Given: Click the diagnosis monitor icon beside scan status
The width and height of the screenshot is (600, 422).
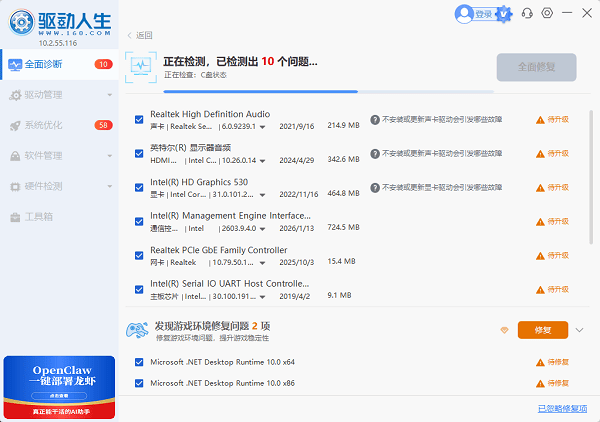Looking at the screenshot, I should click(x=141, y=67).
